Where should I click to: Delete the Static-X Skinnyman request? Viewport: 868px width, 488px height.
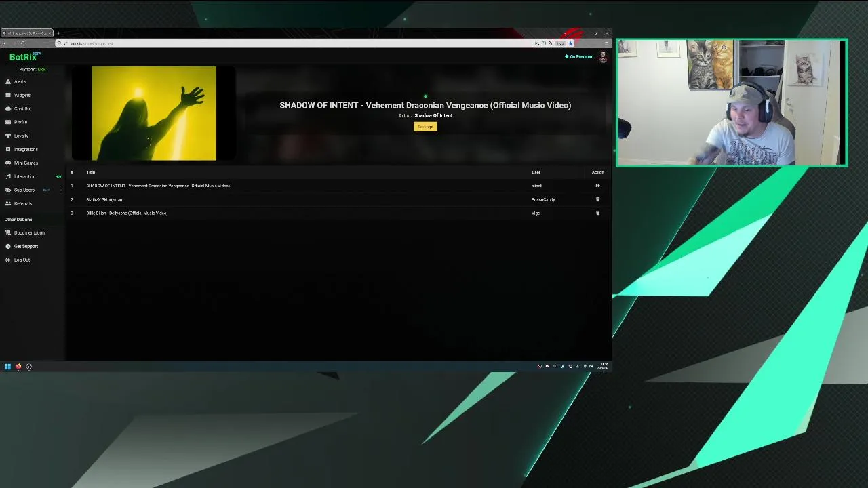pos(597,199)
